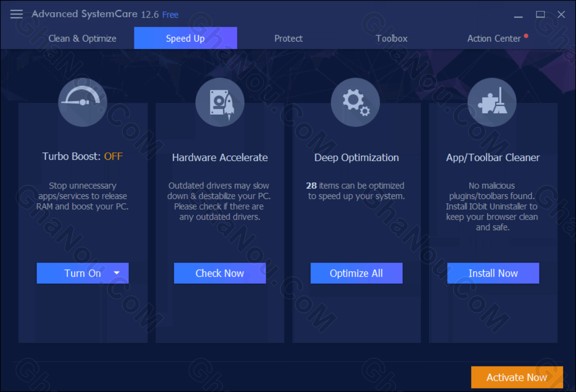Click the App/Toolbar Cleaner broom icon

tap(492, 102)
